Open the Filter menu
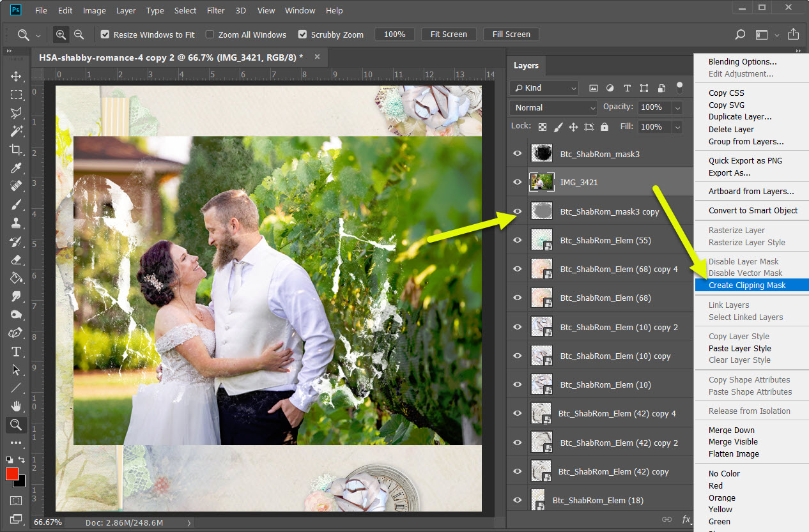This screenshot has width=809, height=532. tap(216, 11)
